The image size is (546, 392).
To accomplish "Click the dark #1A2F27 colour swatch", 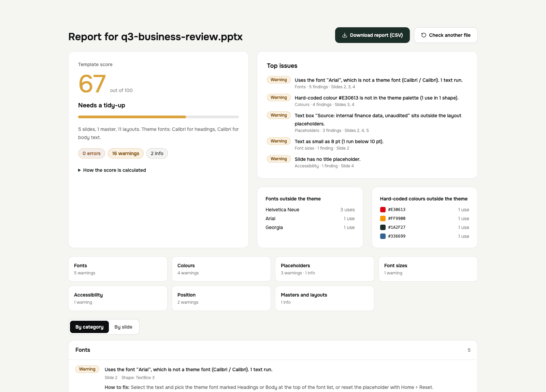I will coord(383,227).
